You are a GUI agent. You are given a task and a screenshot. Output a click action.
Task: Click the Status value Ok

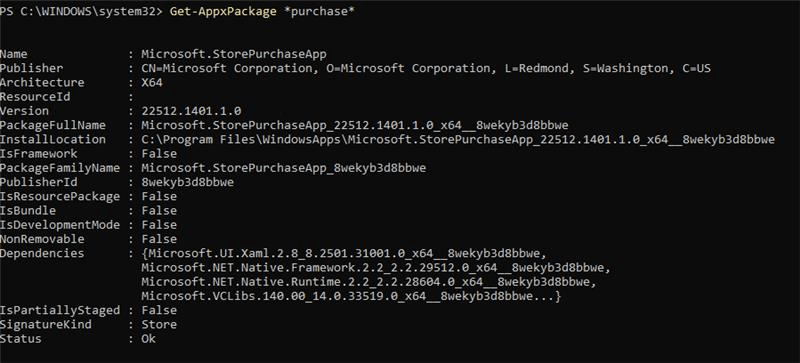(x=148, y=339)
